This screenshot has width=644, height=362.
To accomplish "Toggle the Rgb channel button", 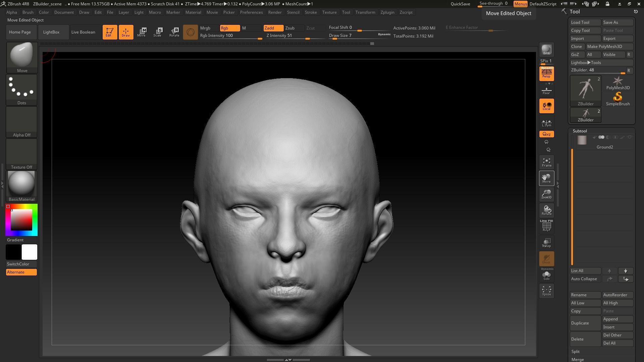I will (230, 28).
